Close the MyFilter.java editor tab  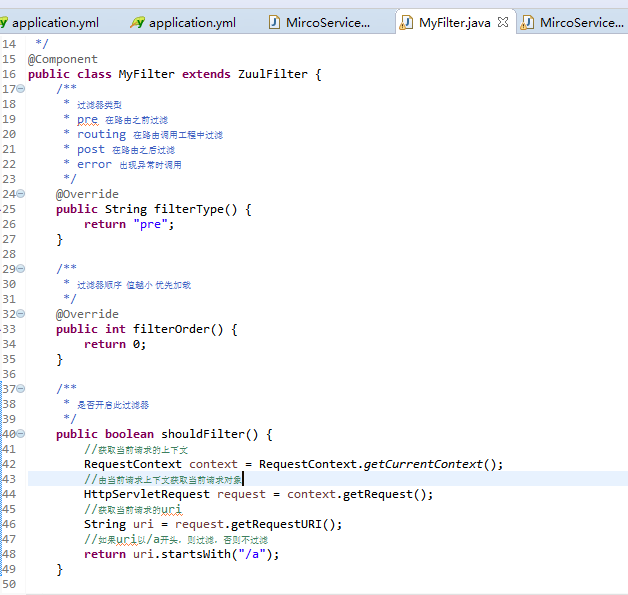coord(503,22)
